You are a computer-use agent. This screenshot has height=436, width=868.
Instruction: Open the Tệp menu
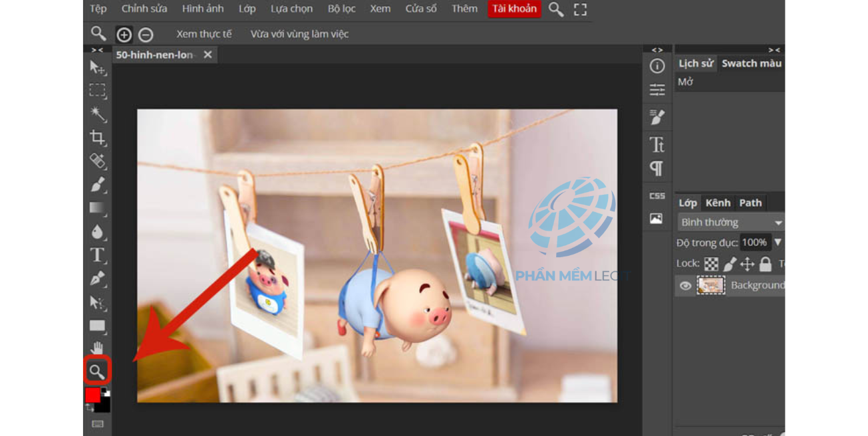pos(98,9)
